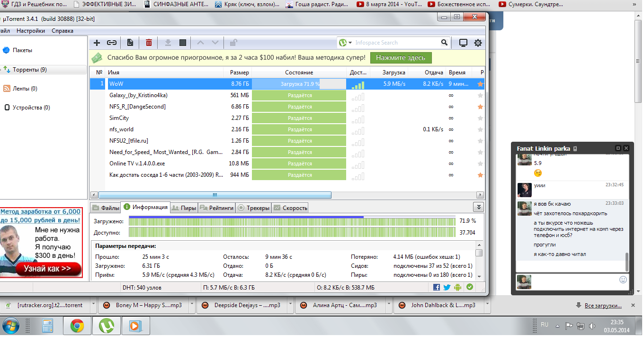Switch to the Пиры tab
Screen dimensions: 644x364
coord(183,208)
